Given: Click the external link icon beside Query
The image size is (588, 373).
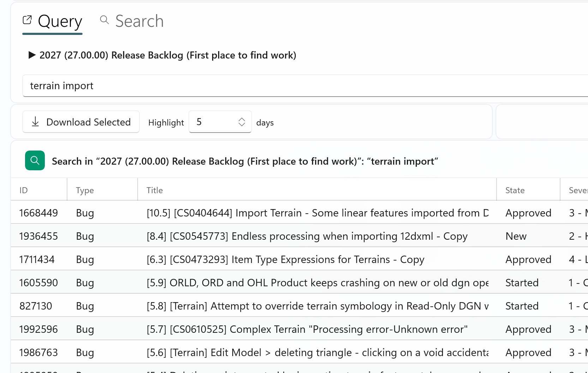Looking at the screenshot, I should pos(28,20).
